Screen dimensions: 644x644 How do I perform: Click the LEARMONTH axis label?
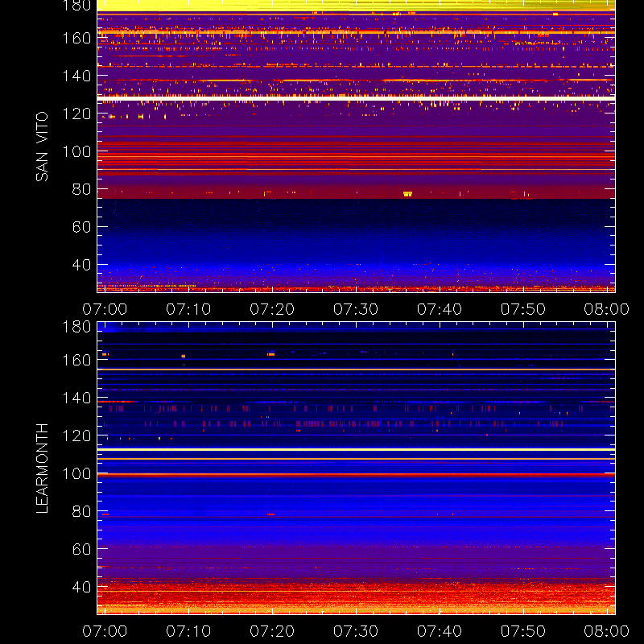(42, 469)
